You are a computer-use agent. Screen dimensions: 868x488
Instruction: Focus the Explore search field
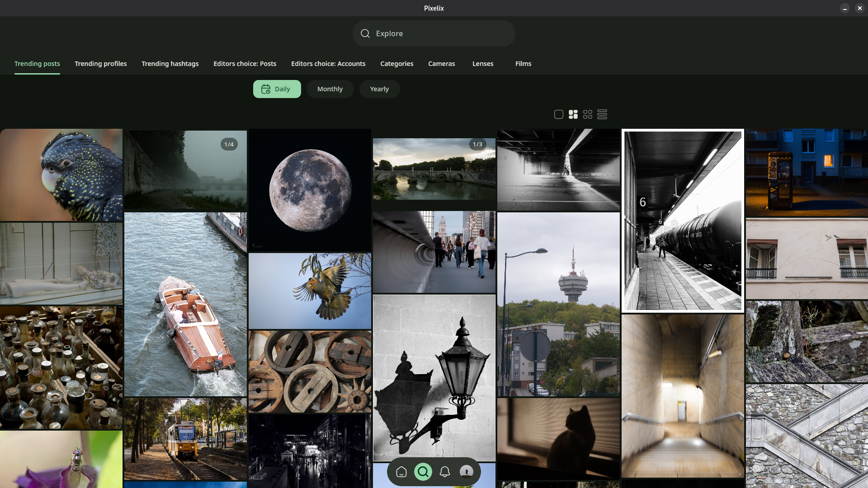coord(434,33)
